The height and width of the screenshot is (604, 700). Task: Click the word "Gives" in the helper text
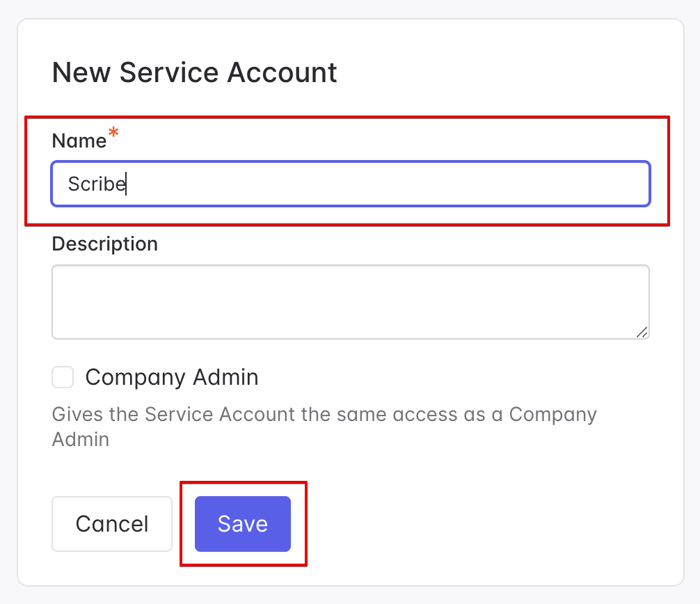point(79,415)
